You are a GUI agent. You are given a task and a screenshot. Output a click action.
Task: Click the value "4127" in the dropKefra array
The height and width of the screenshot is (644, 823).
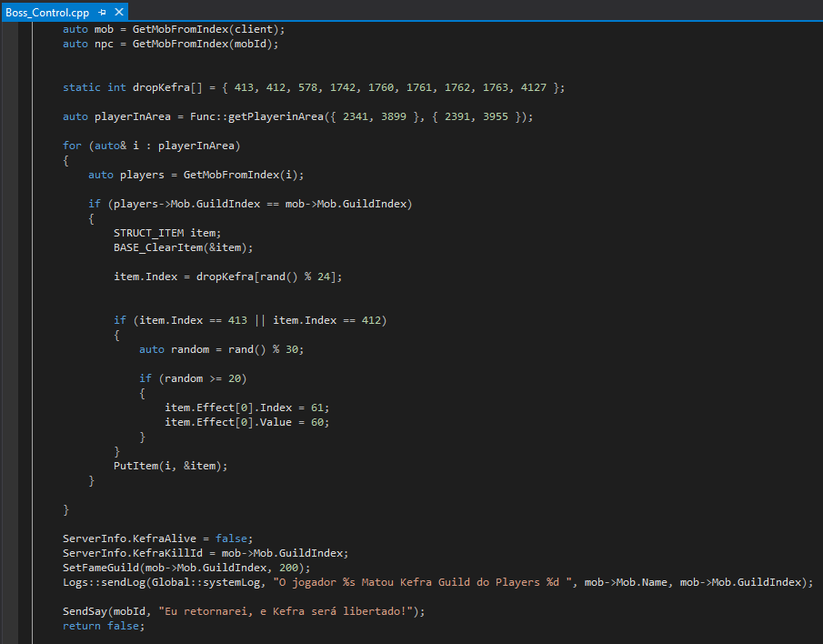coord(533,87)
